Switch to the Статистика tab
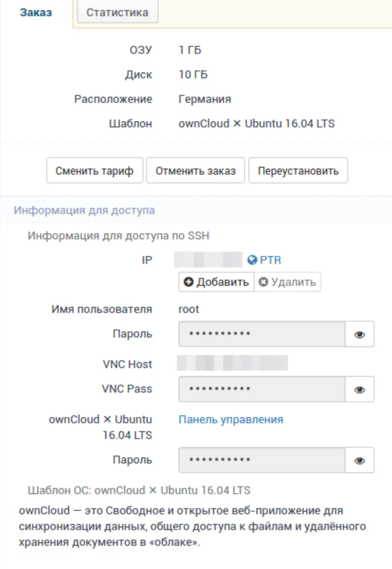 point(117,12)
